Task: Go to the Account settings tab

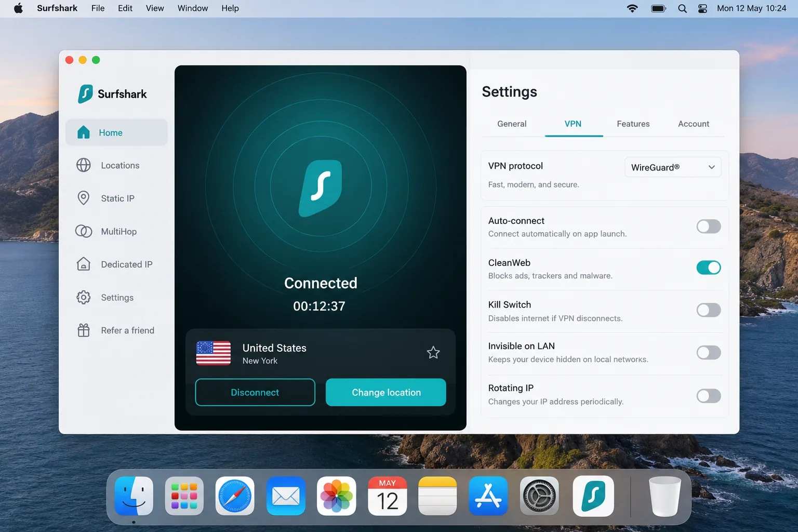Action: [694, 124]
